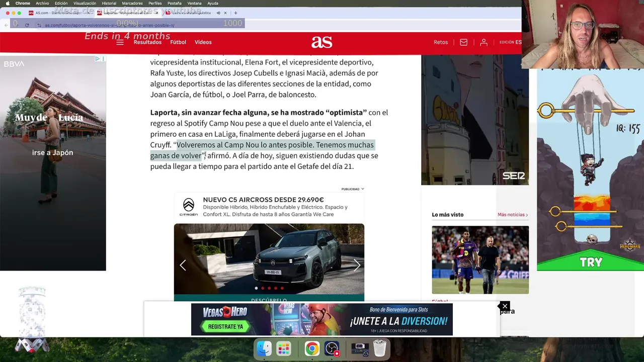Open the Chrome application menu

tap(23, 4)
